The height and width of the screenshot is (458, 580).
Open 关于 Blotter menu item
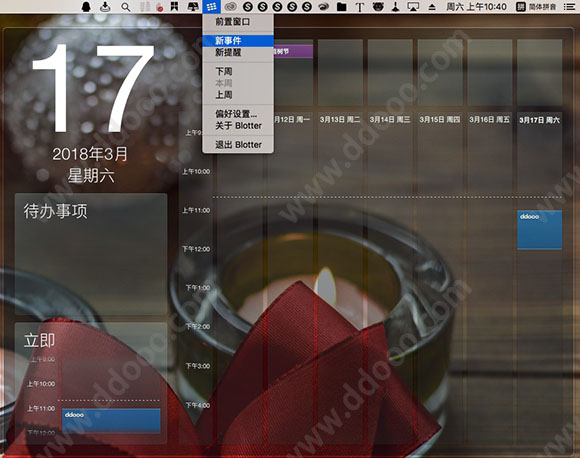(x=238, y=126)
